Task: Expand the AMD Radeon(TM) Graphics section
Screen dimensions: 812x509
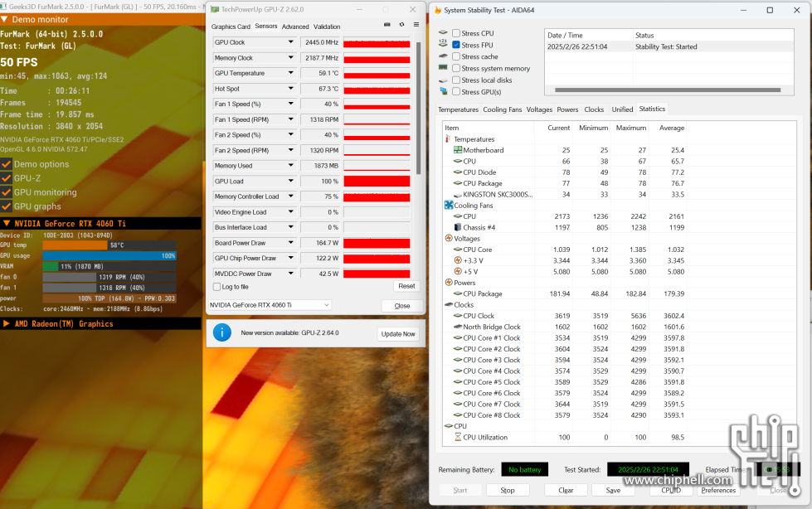Action: click(x=7, y=323)
